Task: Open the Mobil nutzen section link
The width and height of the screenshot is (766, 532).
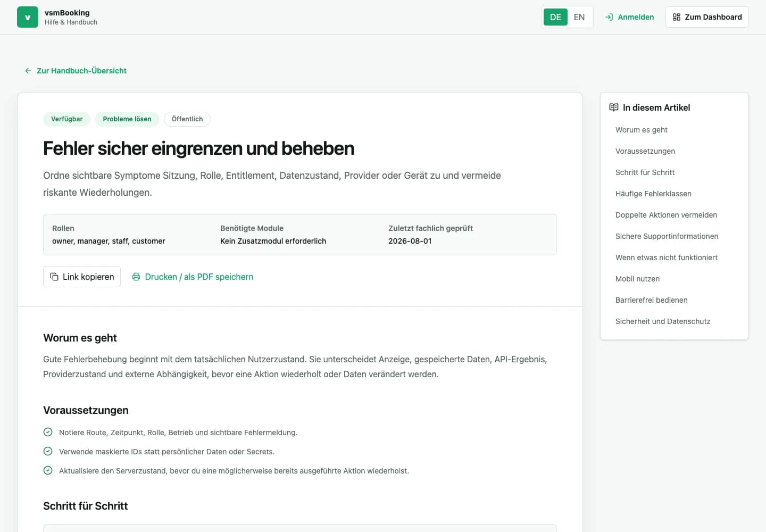Action: [637, 279]
